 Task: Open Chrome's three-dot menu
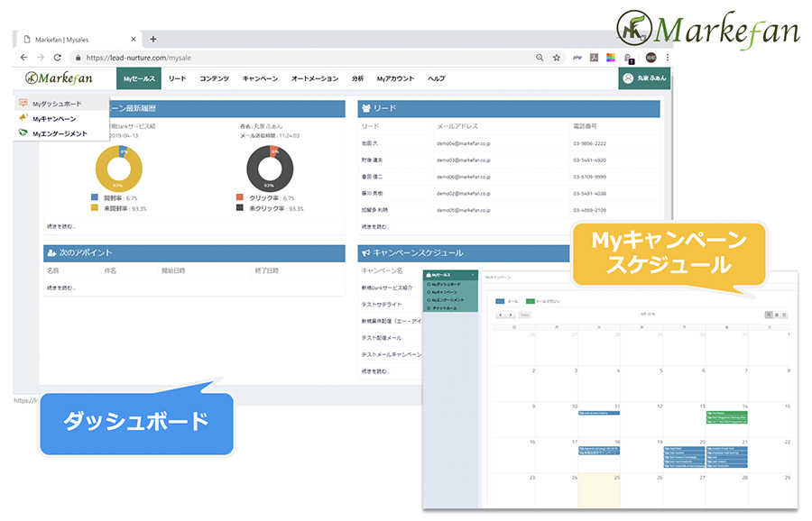667,58
